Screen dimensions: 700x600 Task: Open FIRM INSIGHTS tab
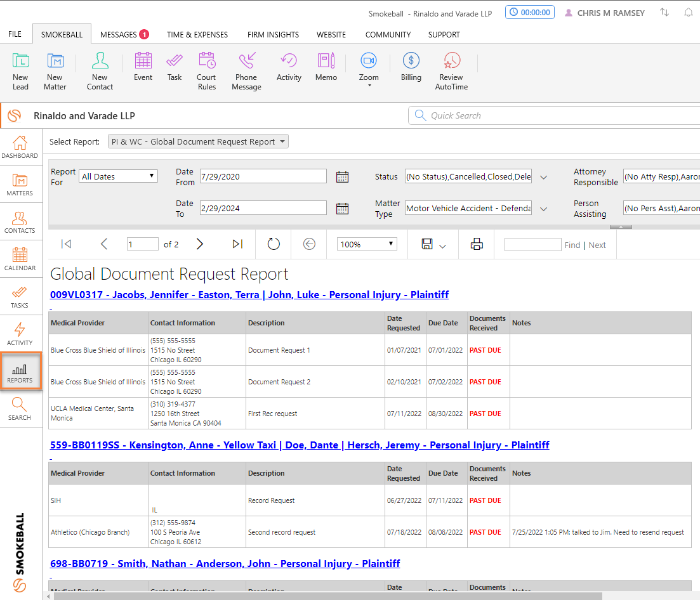273,34
